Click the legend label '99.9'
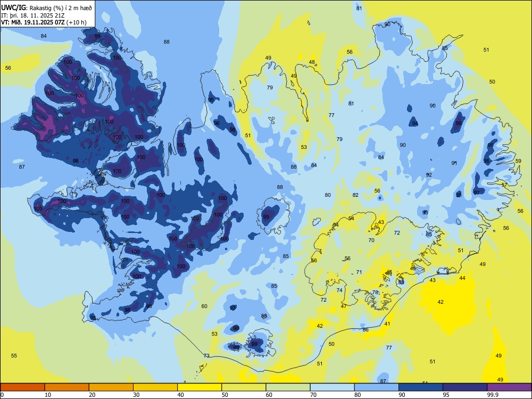Image resolution: width=532 pixels, height=399 pixels. (493, 395)
